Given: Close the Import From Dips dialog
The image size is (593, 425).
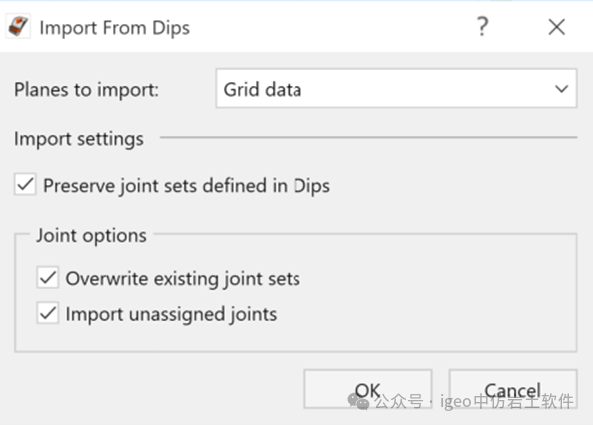Looking at the screenshot, I should [557, 27].
